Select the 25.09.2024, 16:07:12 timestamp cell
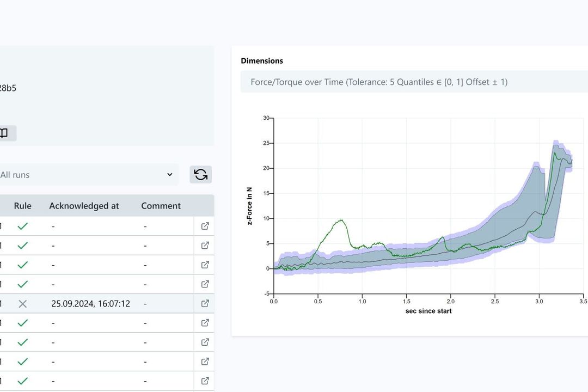588x392 pixels. (x=91, y=303)
